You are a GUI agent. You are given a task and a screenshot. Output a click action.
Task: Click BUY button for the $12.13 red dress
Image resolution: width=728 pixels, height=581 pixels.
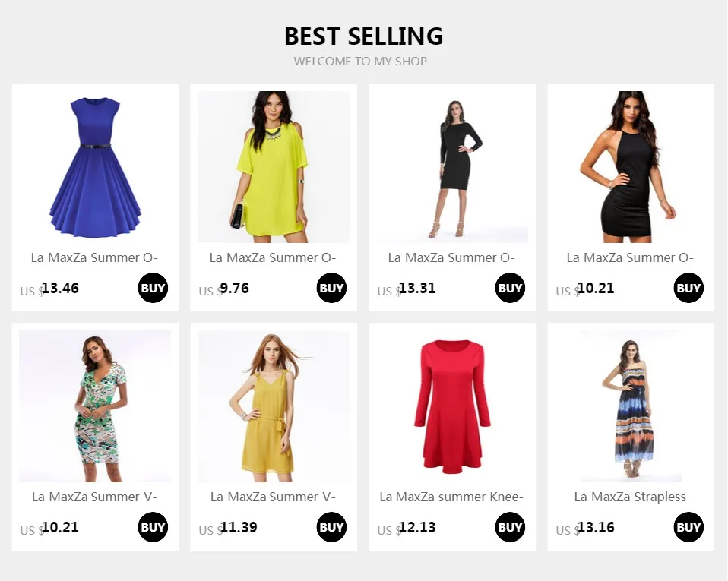[510, 527]
